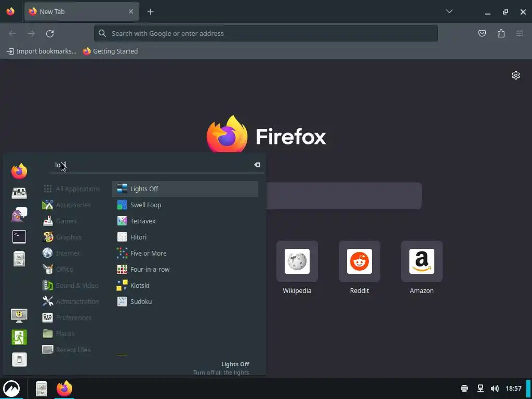This screenshot has width=532, height=399.
Task: Launch Lights Off game
Action: pyautogui.click(x=185, y=189)
